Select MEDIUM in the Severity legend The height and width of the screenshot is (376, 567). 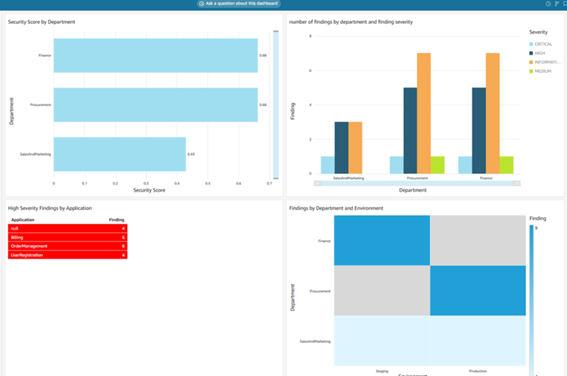tap(540, 71)
